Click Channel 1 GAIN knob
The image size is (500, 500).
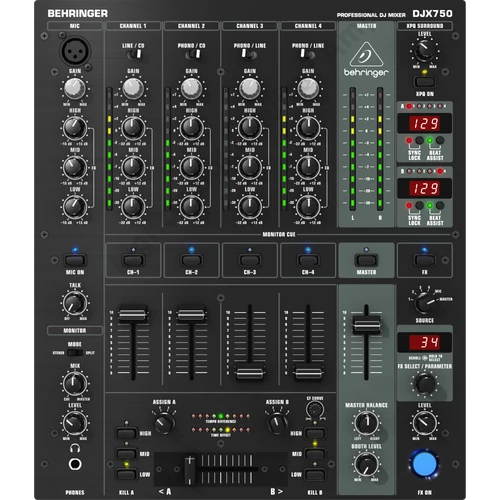[133, 88]
